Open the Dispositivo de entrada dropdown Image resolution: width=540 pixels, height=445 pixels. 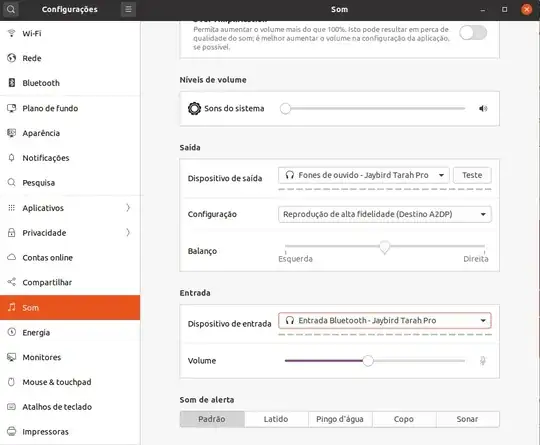click(385, 321)
